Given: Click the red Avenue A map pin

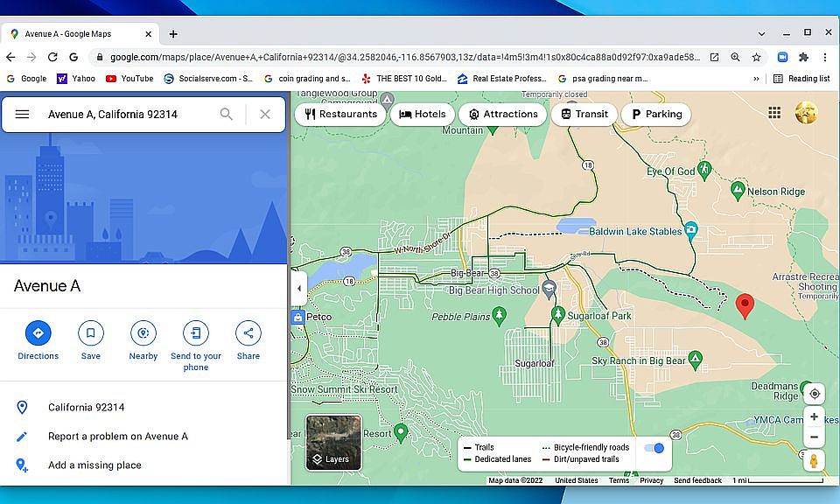Looking at the screenshot, I should (x=745, y=305).
